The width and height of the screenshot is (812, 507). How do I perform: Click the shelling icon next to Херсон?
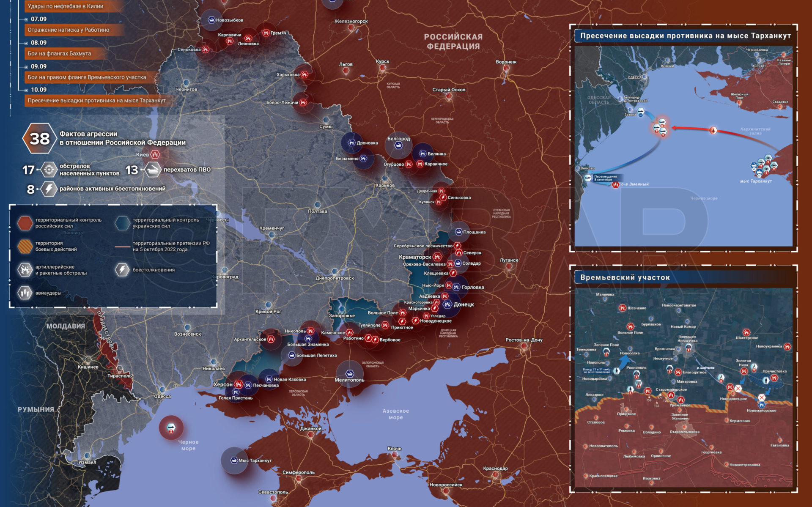click(x=238, y=384)
